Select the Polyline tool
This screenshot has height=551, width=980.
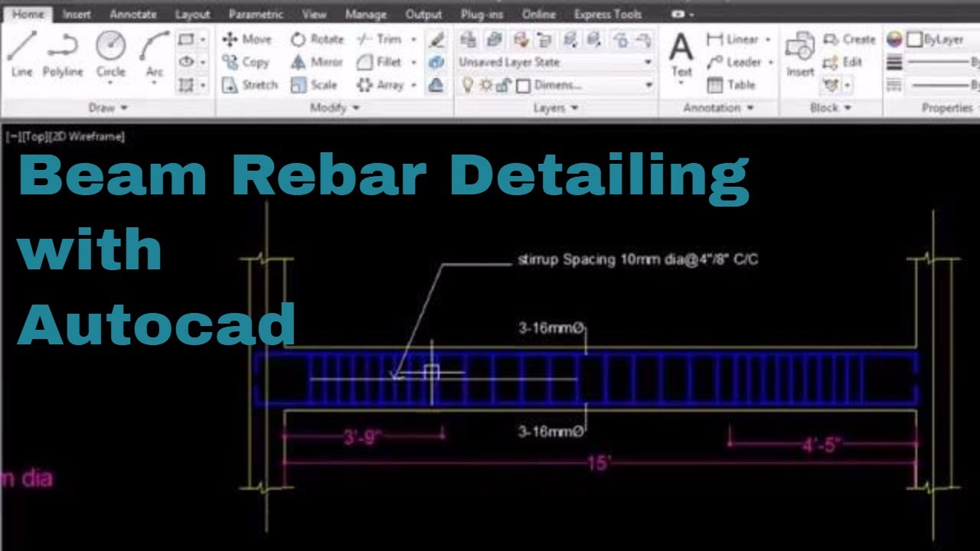(x=63, y=54)
